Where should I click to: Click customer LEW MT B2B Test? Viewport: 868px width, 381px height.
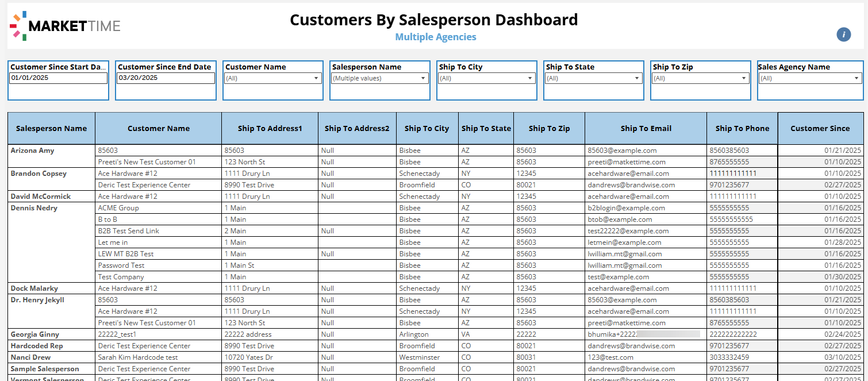(x=126, y=254)
